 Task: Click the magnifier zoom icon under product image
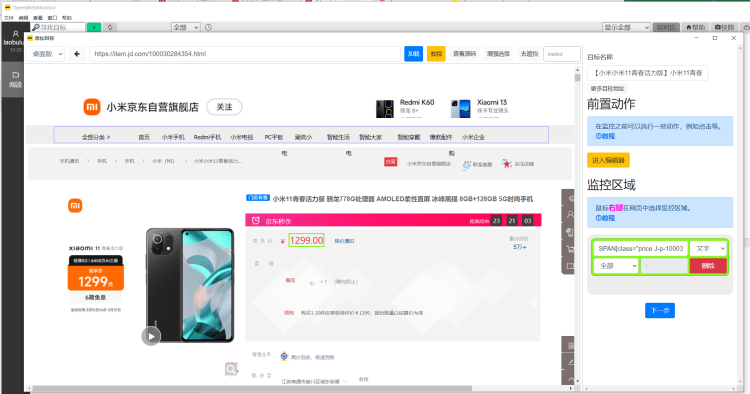click(231, 369)
